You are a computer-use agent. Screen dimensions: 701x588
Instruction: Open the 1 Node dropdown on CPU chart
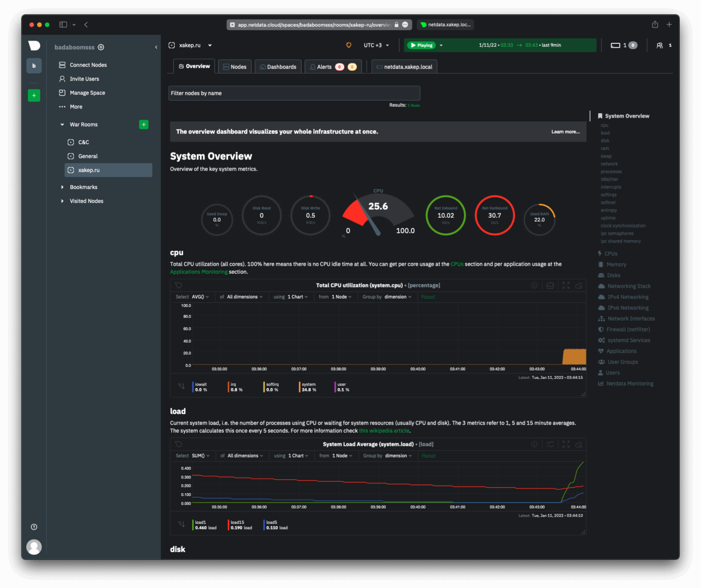click(x=342, y=297)
